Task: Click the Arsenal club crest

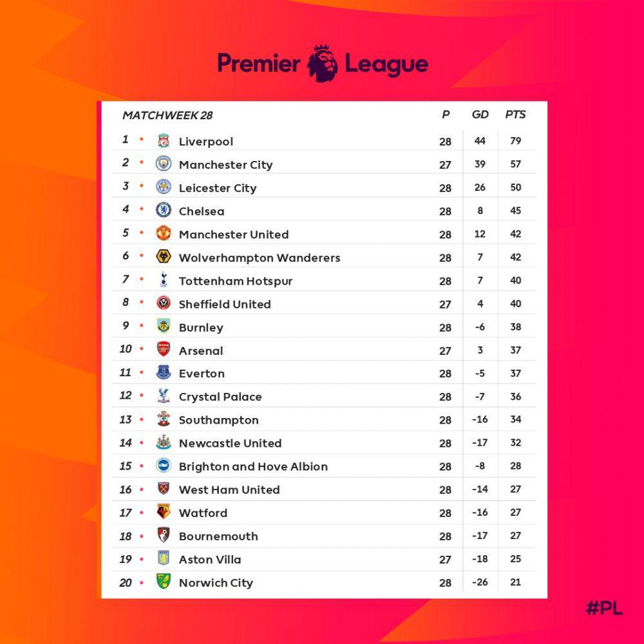Action: tap(164, 350)
